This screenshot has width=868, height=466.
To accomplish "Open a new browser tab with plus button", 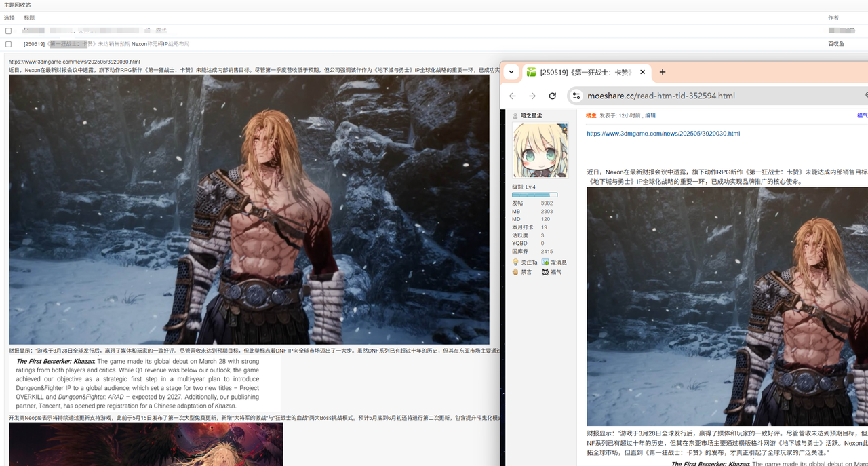I will tap(663, 72).
